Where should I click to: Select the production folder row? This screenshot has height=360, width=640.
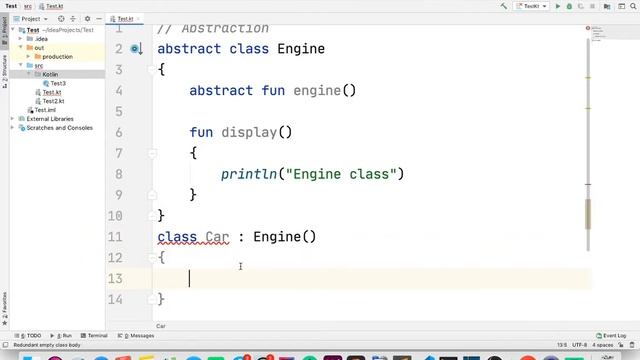click(x=57, y=57)
